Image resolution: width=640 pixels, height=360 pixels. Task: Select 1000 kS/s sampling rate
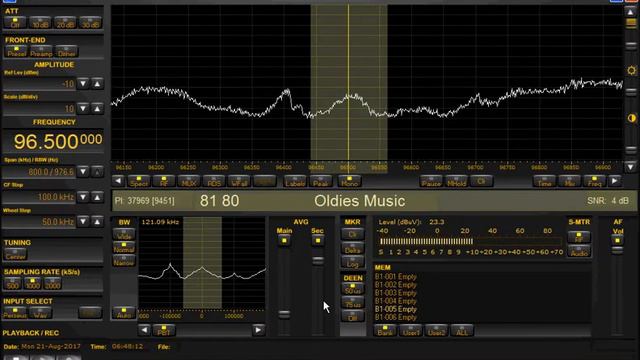32,283
